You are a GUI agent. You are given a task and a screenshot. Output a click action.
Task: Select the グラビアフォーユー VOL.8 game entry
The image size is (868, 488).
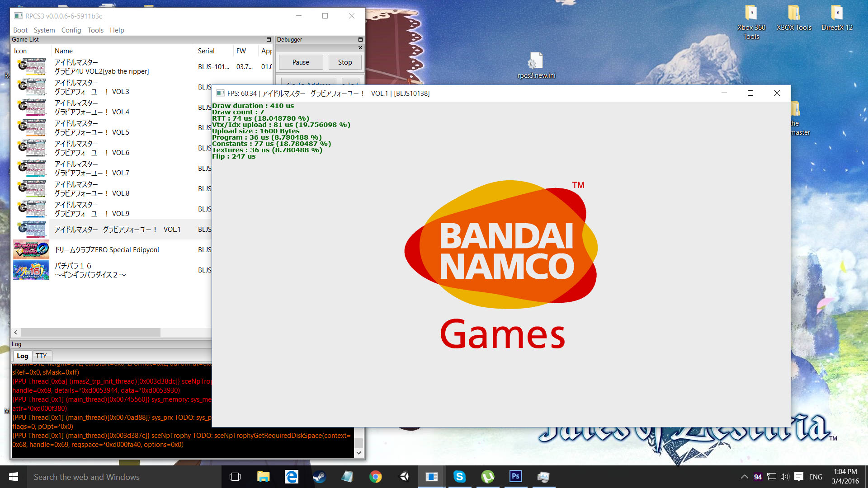coord(92,189)
